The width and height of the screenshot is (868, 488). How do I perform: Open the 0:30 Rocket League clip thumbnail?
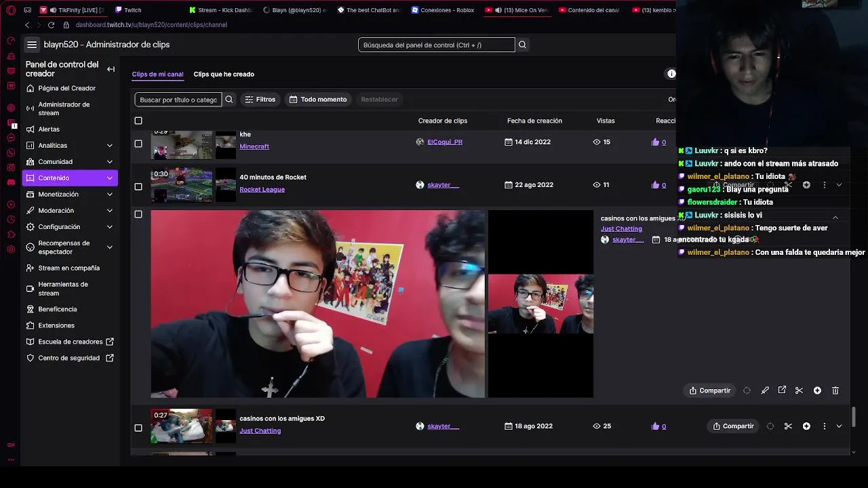[x=181, y=185]
